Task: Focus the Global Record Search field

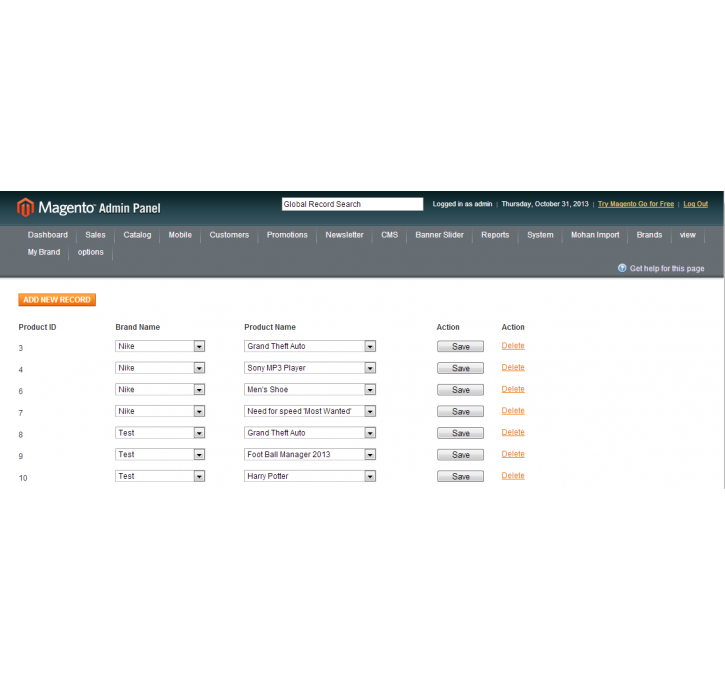Action: tap(352, 204)
